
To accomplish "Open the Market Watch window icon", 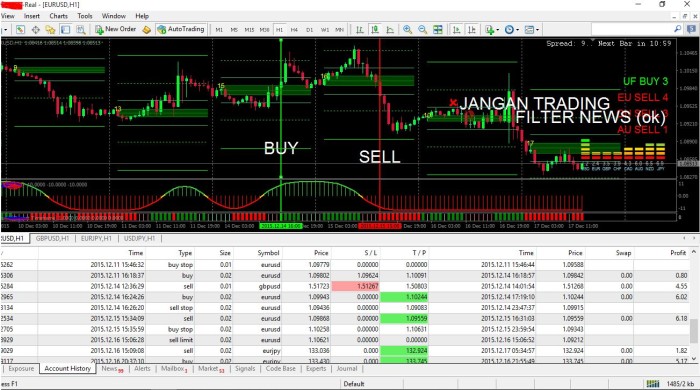I will pyautogui.click(x=21, y=29).
